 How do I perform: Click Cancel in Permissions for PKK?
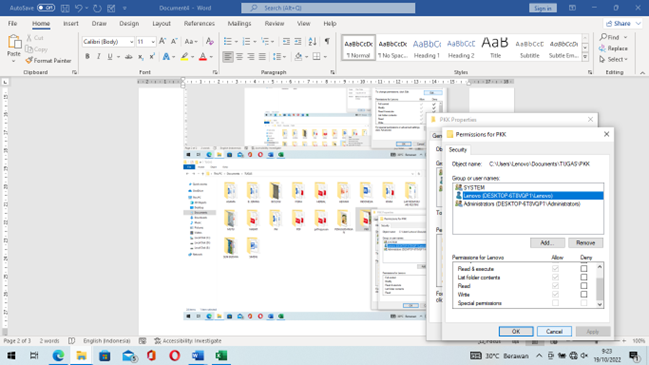click(x=554, y=331)
